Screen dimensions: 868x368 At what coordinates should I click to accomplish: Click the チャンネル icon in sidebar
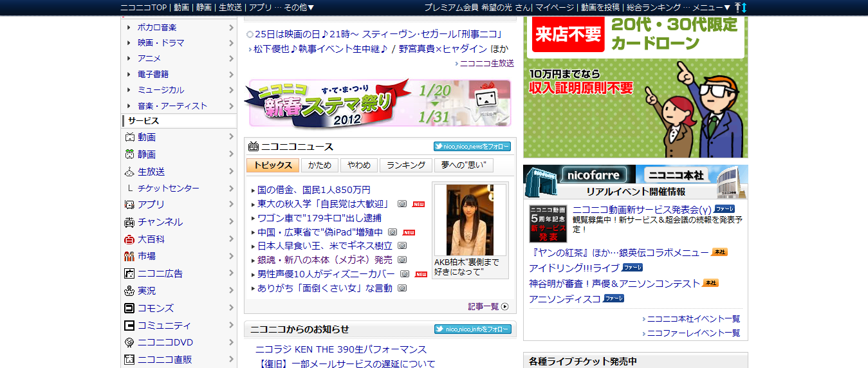tap(129, 222)
